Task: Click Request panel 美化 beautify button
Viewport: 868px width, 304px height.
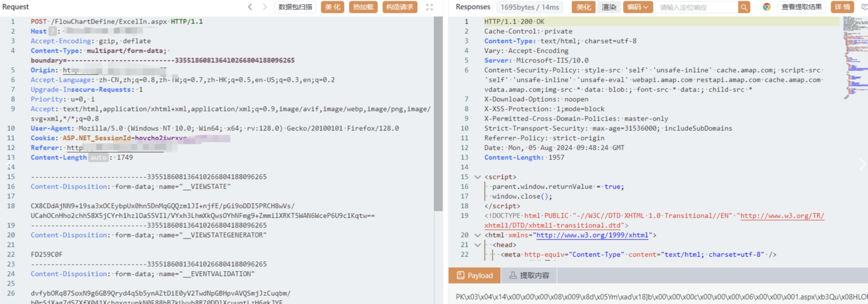Action: tap(333, 7)
